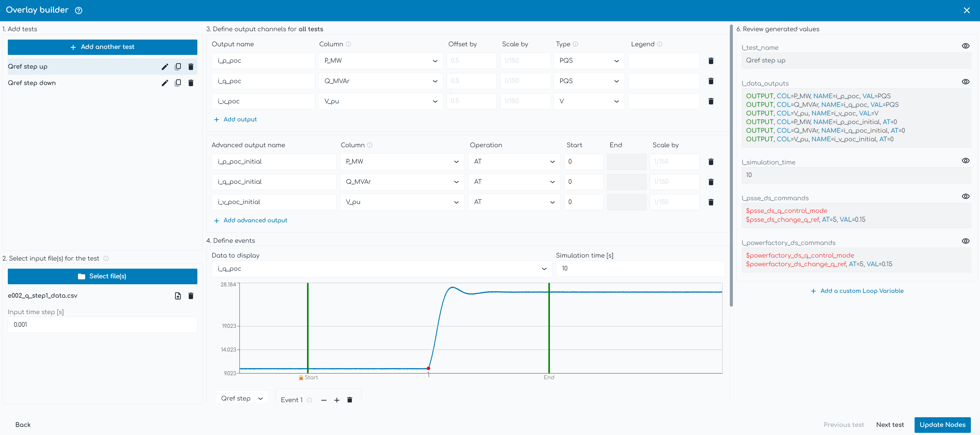Show info about input files selection
The height and width of the screenshot is (435, 980).
106,259
